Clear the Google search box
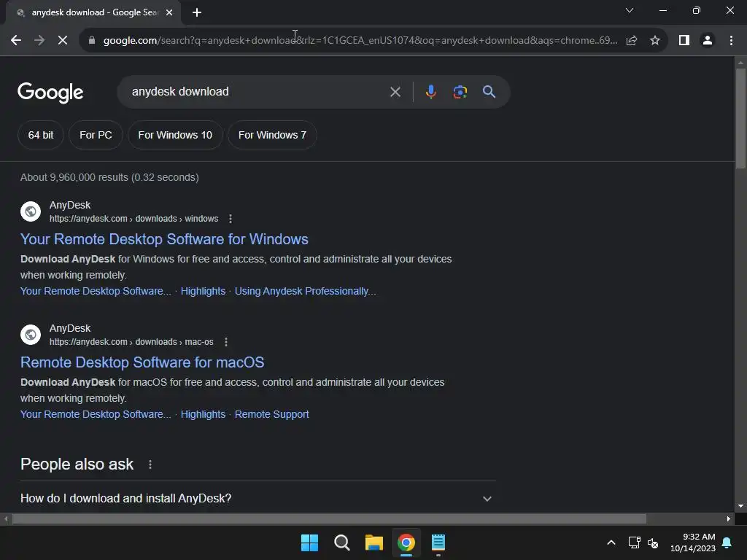This screenshot has height=560, width=747. [x=395, y=92]
